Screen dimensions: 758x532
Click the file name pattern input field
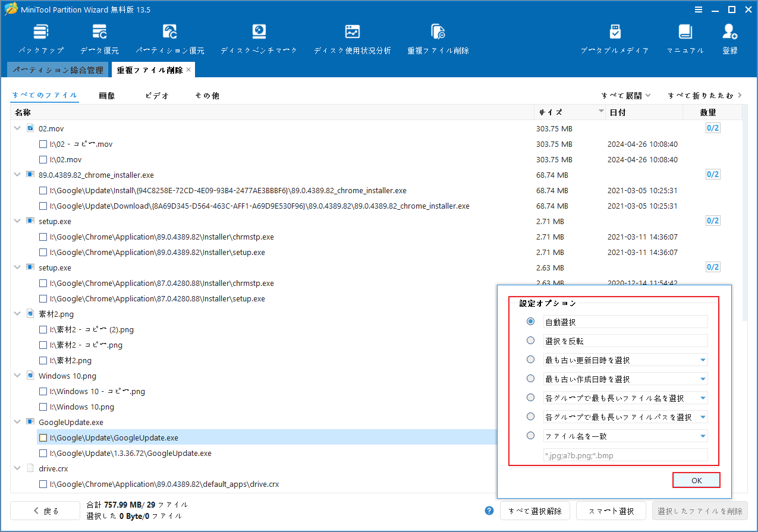coord(625,455)
